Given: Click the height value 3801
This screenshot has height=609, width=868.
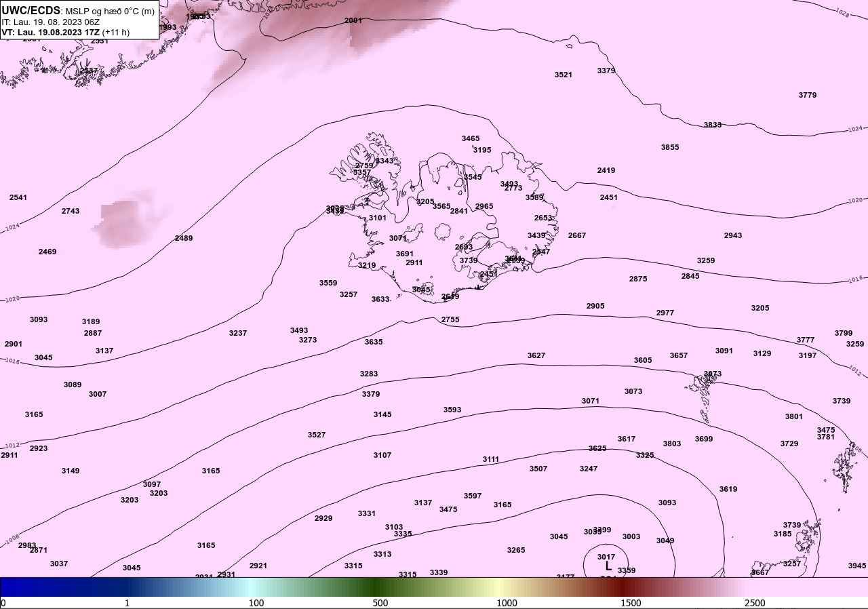Looking at the screenshot, I should pyautogui.click(x=794, y=416).
